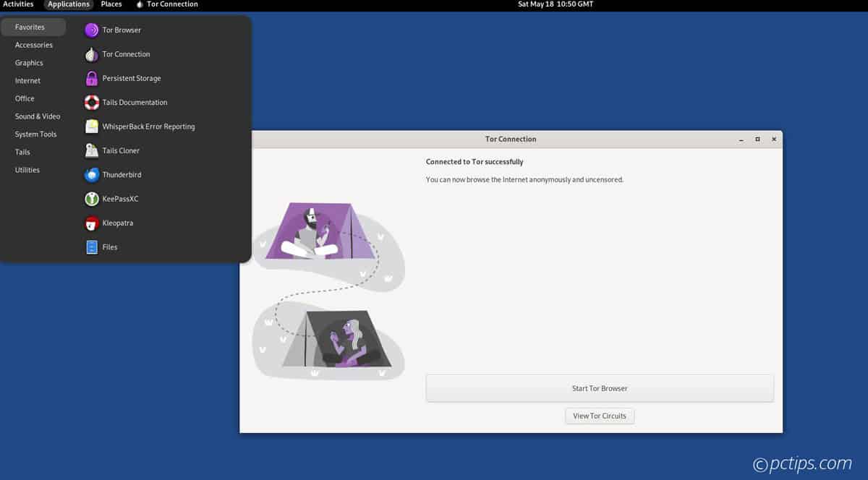Open Tails Documentation lifebuoy icon
Image resolution: width=868 pixels, height=480 pixels.
(x=92, y=103)
